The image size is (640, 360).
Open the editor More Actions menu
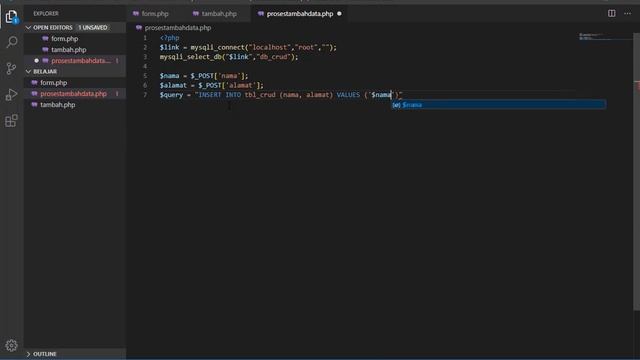627,13
